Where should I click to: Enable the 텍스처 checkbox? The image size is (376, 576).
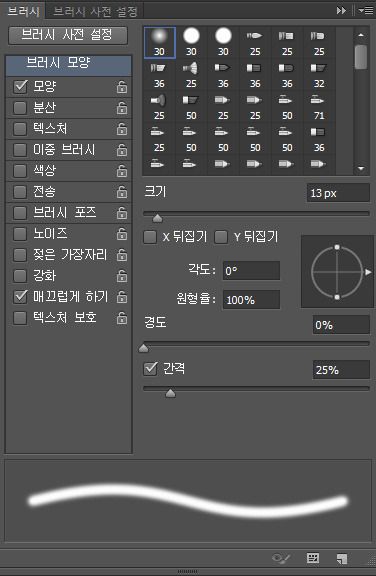point(20,129)
